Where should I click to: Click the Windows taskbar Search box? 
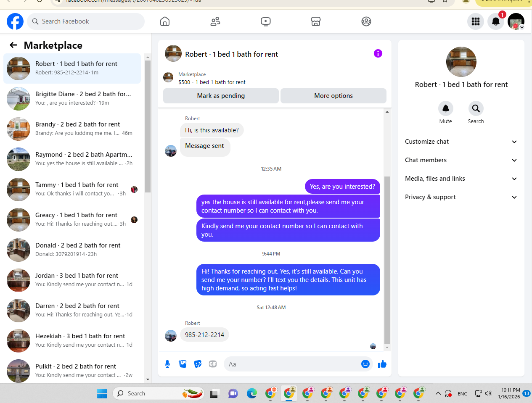click(159, 393)
